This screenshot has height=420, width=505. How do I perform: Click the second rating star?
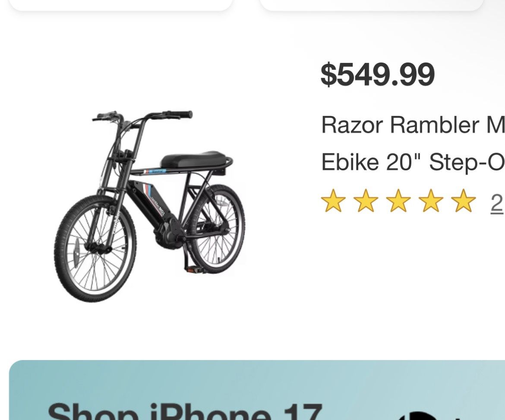[366, 201]
